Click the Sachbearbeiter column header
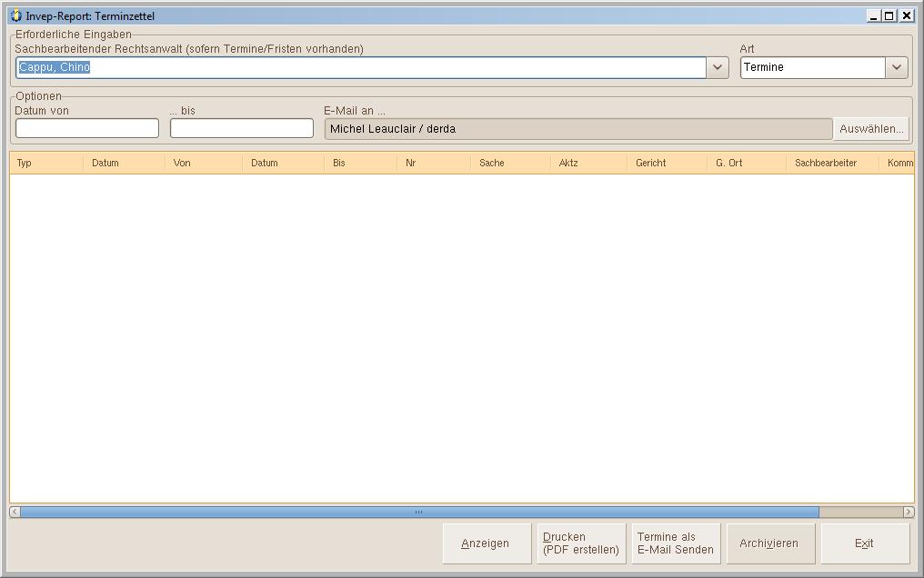Image resolution: width=924 pixels, height=578 pixels. click(x=832, y=163)
